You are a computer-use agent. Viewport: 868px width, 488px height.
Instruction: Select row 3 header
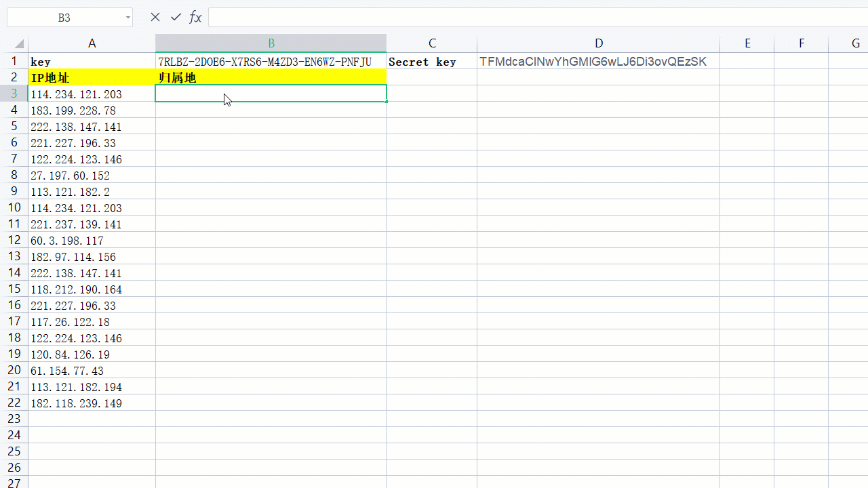pyautogui.click(x=14, y=94)
